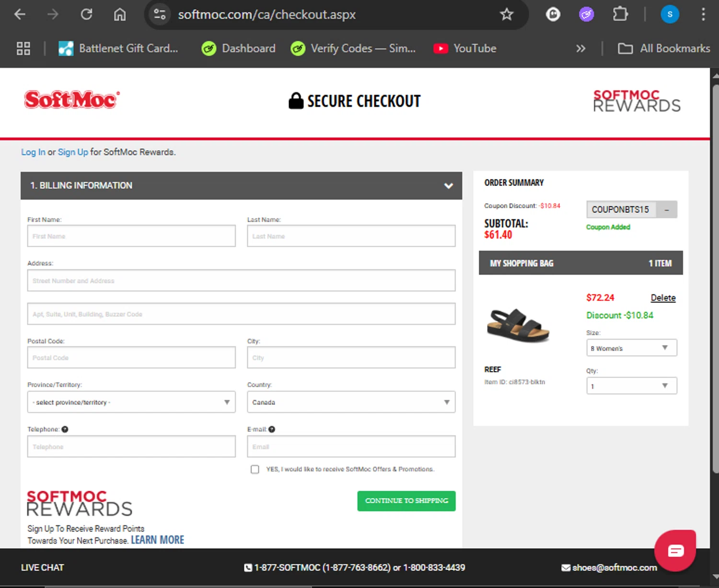Screen dimensions: 719x588
Task: Click the Item ID ci8573-blktn text
Action: coord(514,382)
